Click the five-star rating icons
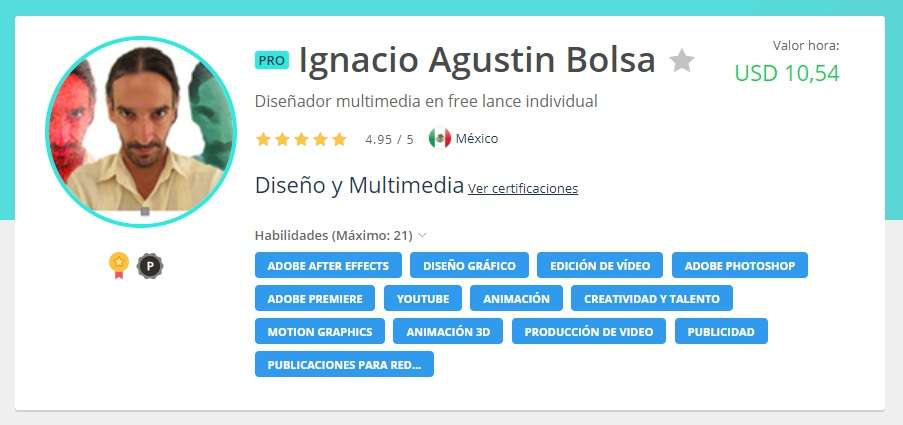 pos(301,139)
